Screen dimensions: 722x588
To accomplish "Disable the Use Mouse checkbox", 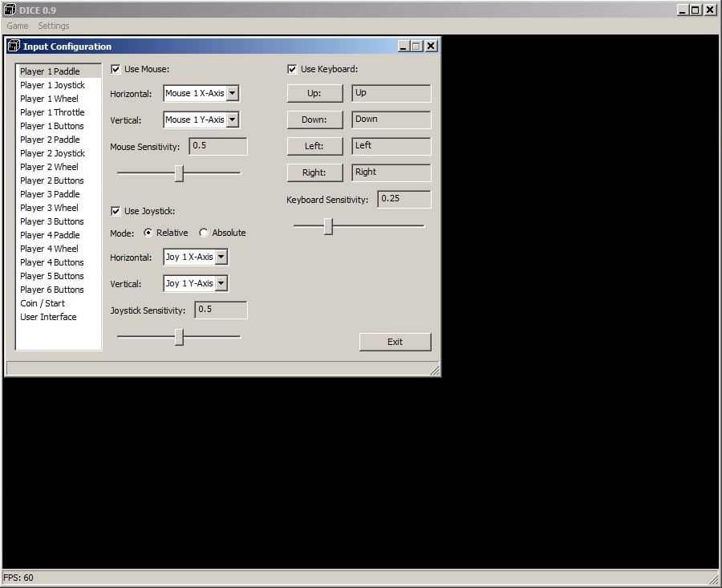I will [x=116, y=69].
